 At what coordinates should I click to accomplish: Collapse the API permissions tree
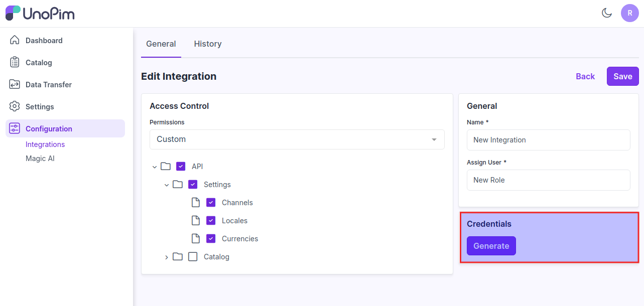(x=155, y=166)
